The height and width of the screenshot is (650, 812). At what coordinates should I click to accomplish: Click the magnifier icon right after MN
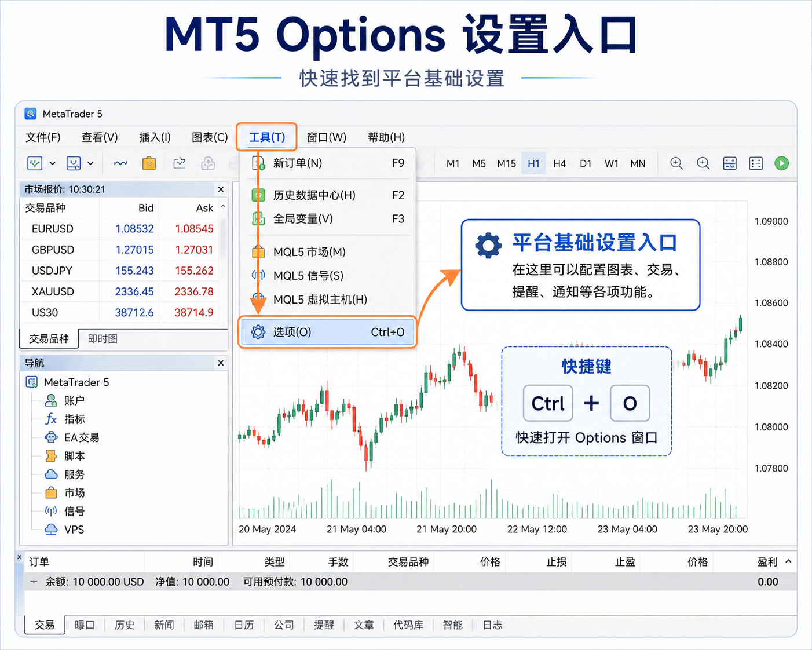coord(676,163)
